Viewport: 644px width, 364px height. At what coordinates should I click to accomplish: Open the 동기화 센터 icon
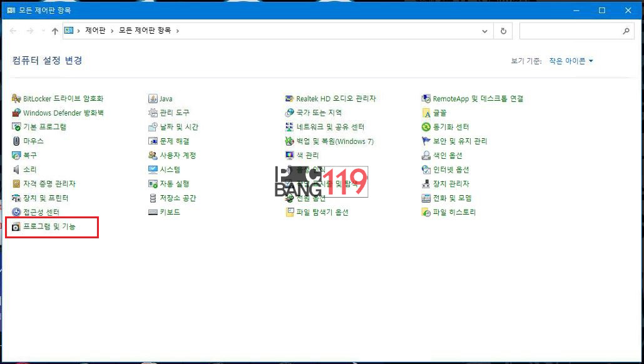pos(426,127)
